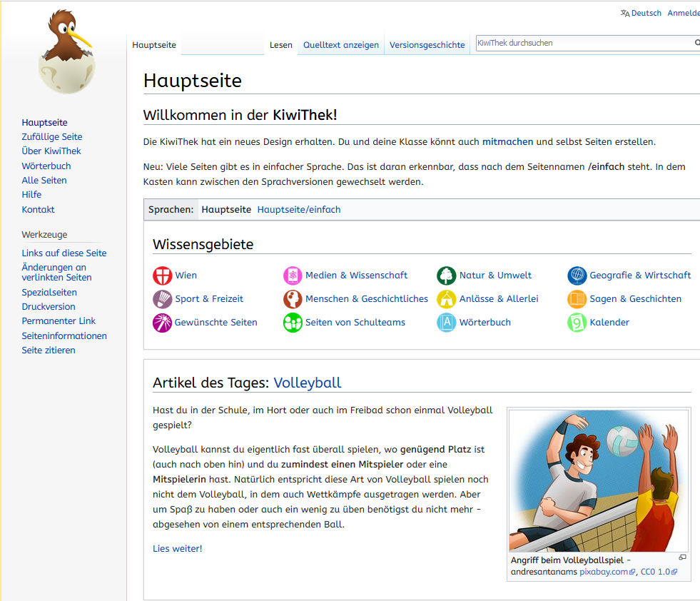Open Wörterbuch link in Wissensgebiete

coord(485,323)
